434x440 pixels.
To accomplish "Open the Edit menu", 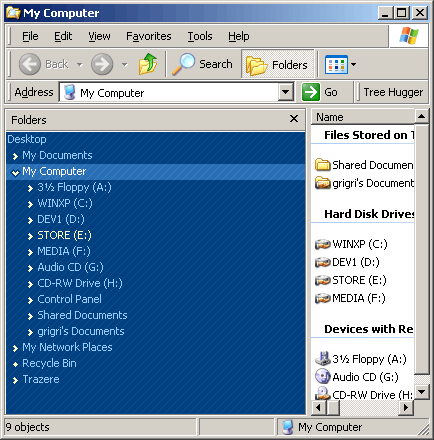I will pos(63,36).
